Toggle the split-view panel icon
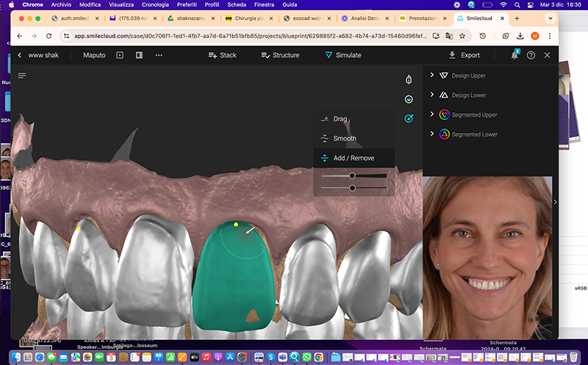This screenshot has width=588, height=365. click(139, 55)
